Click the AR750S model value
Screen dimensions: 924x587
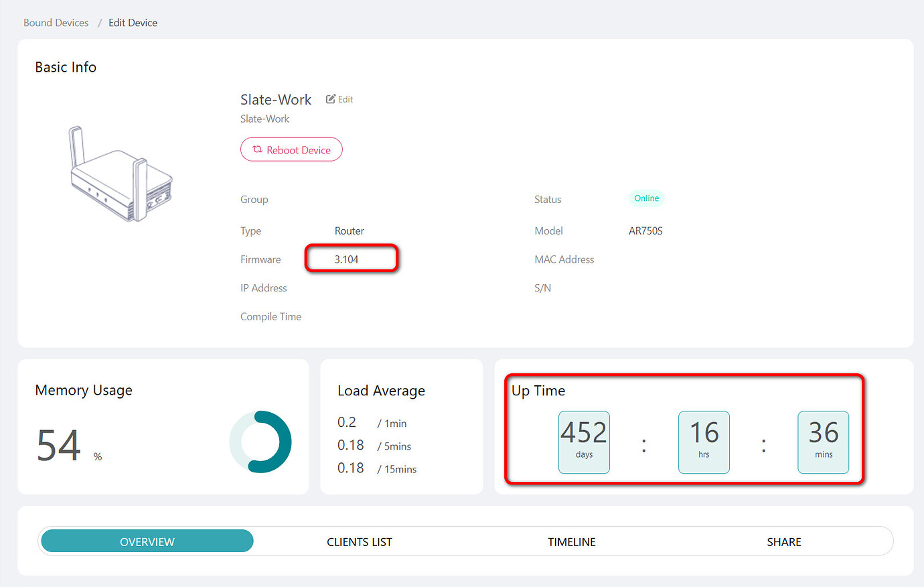(x=645, y=231)
